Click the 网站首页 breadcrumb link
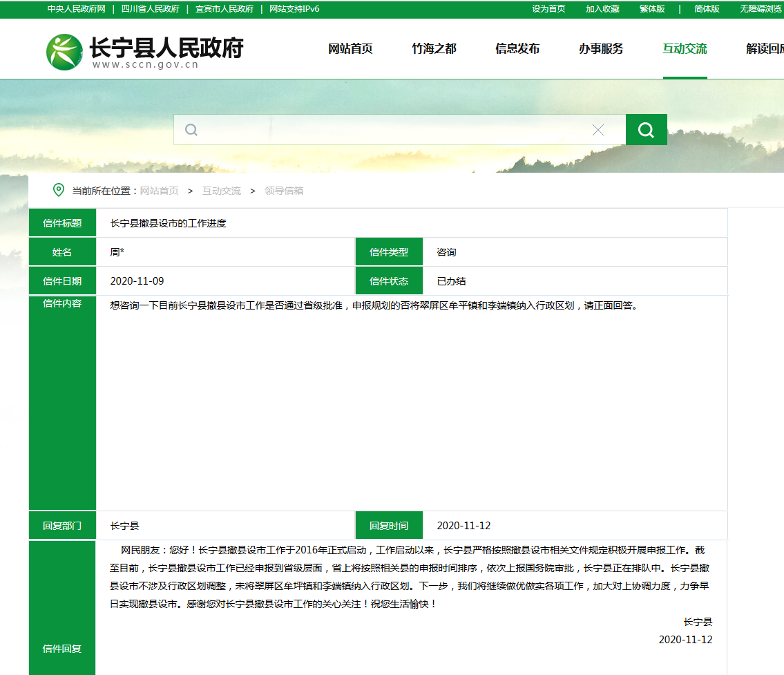 coord(159,191)
